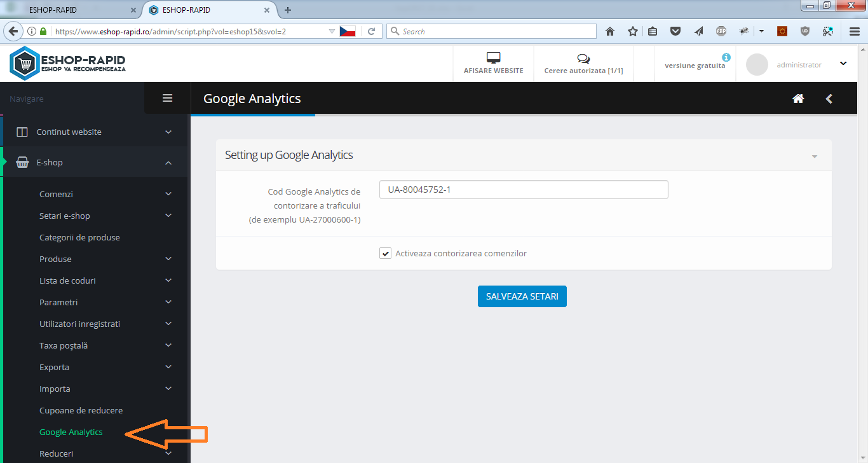The image size is (868, 463).
Task: Open uBlock Origin shield icon
Action: coord(805,31)
